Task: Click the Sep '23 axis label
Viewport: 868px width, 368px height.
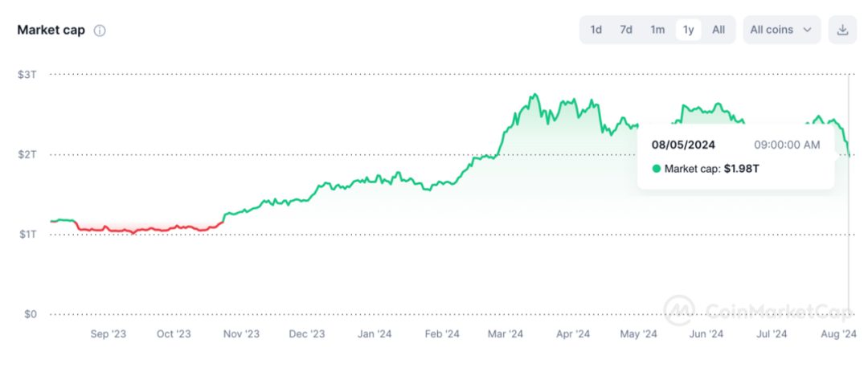Action: tap(108, 333)
